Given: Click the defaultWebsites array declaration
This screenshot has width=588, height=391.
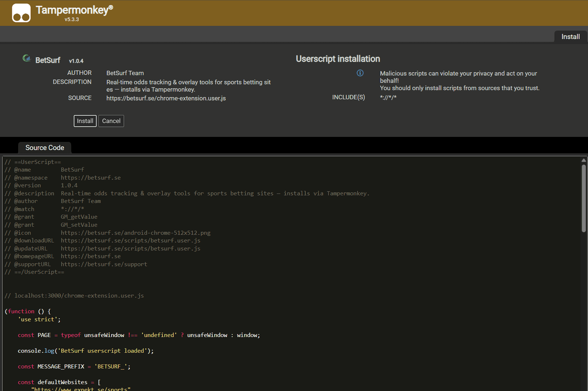Looking at the screenshot, I should click(x=59, y=382).
